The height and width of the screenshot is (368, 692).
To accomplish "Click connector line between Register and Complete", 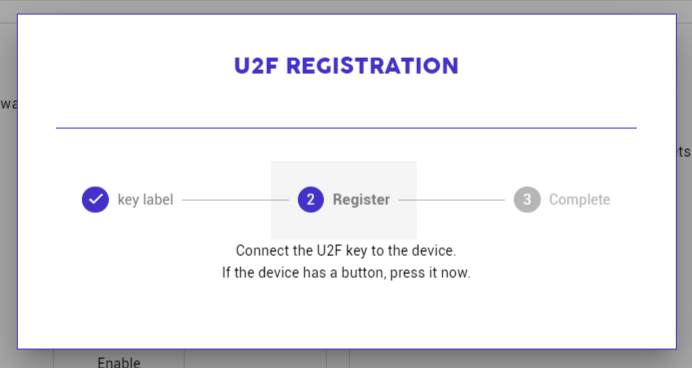I will click(x=451, y=200).
